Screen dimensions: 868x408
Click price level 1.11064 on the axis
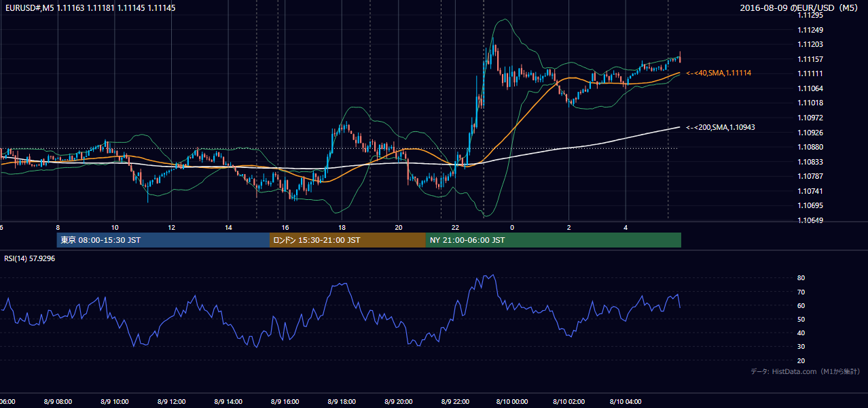[811, 88]
